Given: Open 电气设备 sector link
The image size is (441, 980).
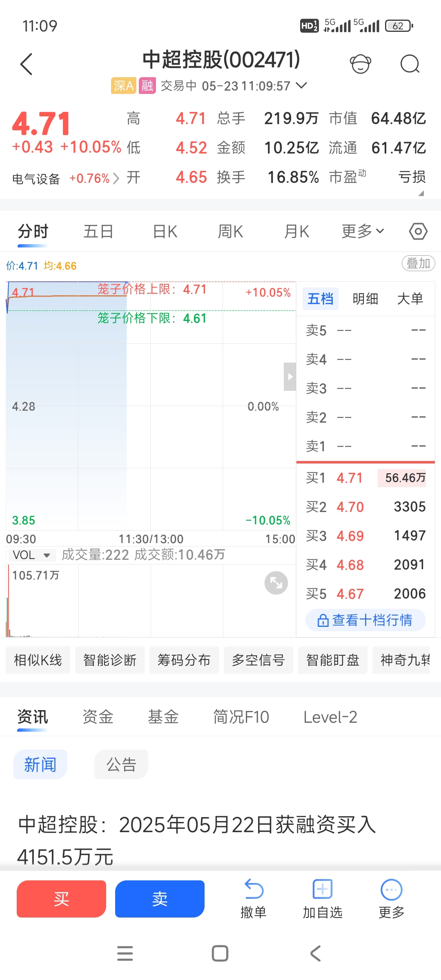Looking at the screenshot, I should tap(65, 178).
